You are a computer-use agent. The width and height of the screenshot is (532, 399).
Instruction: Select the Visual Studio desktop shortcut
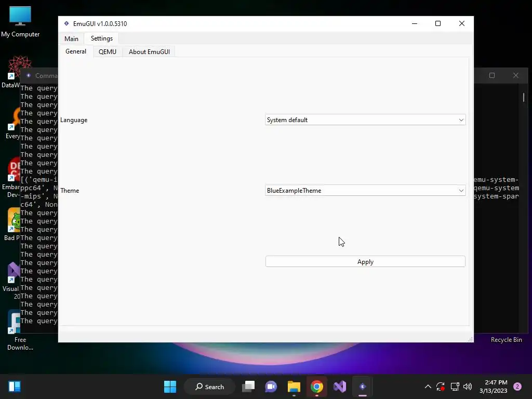click(x=11, y=280)
